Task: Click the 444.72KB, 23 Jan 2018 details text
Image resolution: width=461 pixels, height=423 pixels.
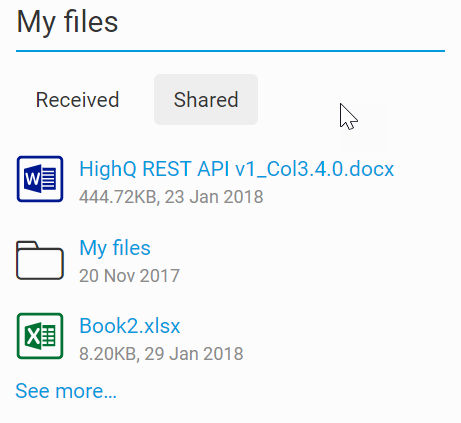Action: pos(171,197)
